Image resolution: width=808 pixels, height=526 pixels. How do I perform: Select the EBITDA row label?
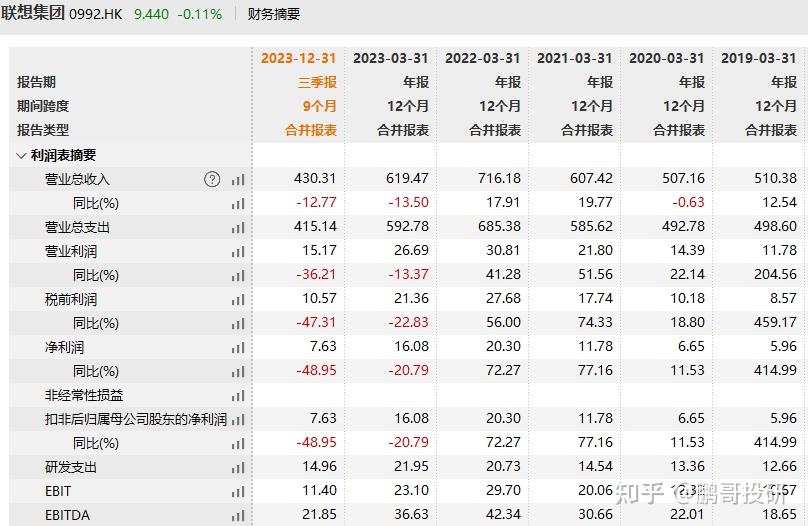point(68,515)
